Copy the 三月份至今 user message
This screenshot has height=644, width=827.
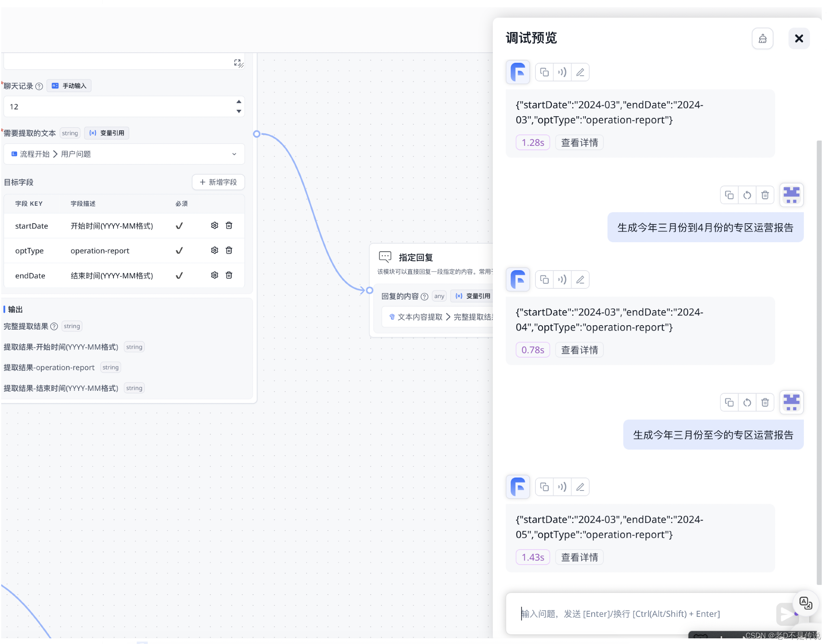[x=729, y=403]
